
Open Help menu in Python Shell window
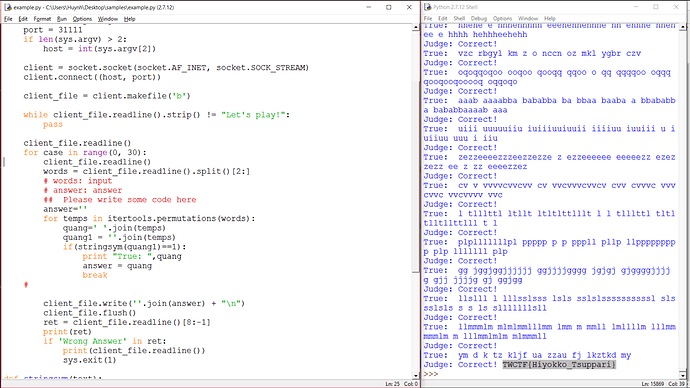550,18
